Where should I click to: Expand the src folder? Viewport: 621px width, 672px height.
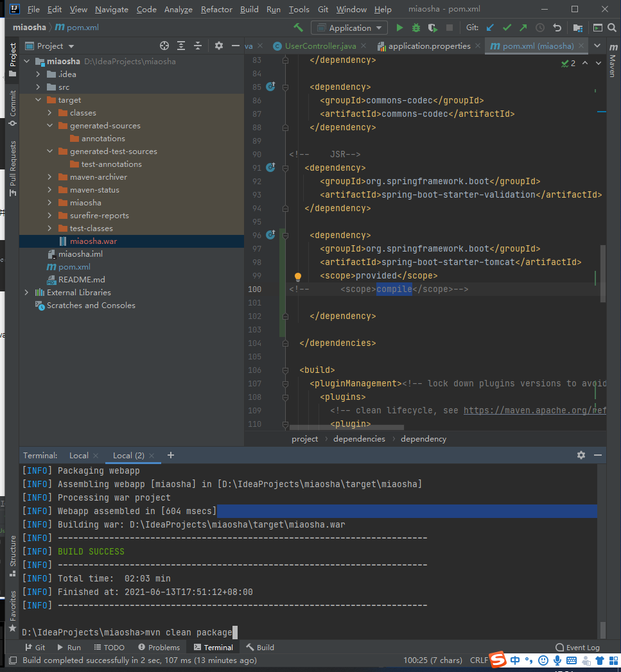coord(39,87)
